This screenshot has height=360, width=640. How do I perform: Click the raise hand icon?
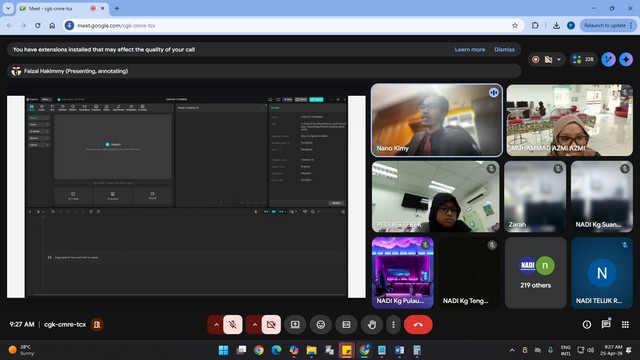[x=371, y=324]
